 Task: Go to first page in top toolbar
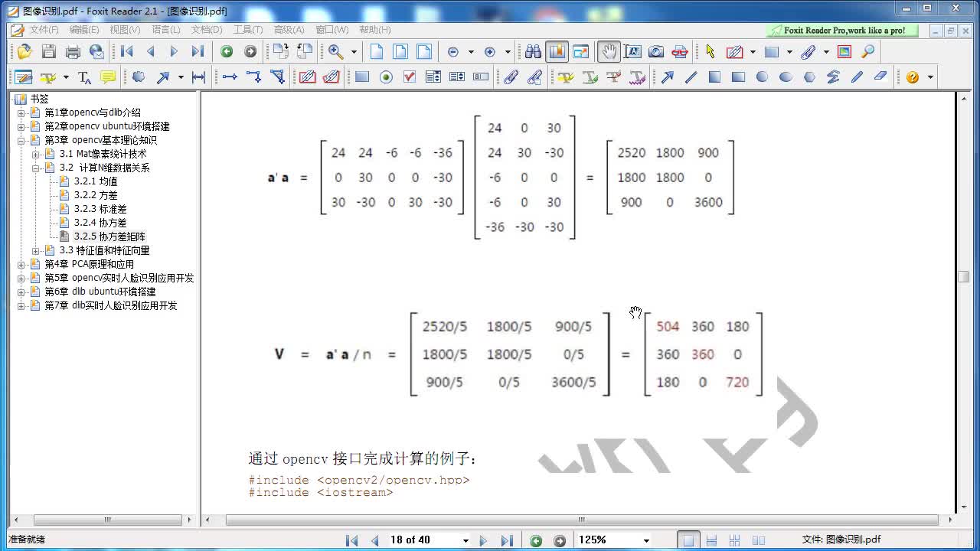[127, 51]
